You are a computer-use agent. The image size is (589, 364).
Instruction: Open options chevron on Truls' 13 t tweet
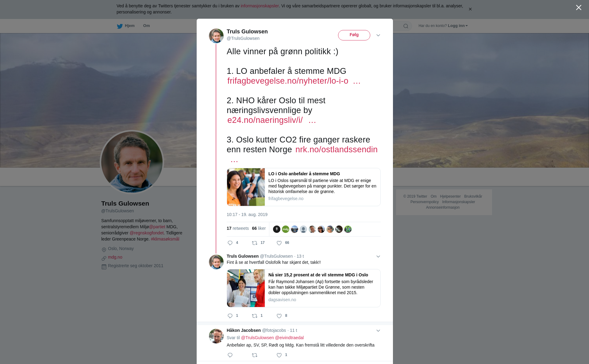point(378,256)
